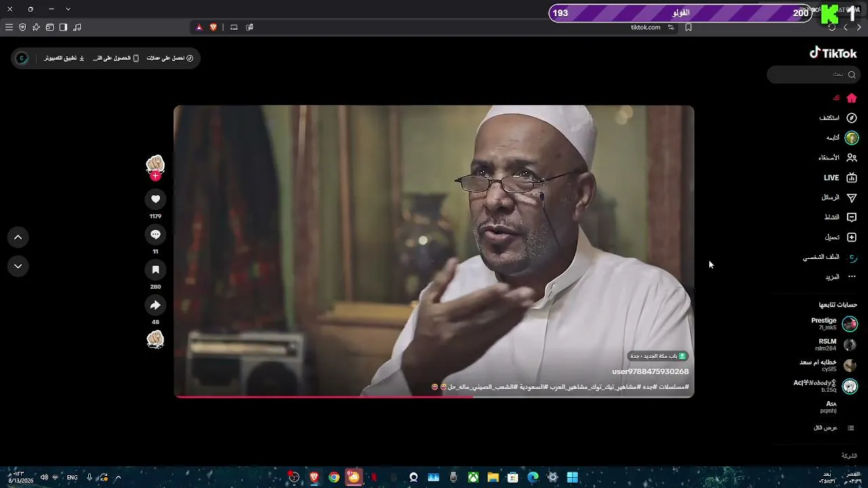
Task: Open the Friends (الأصدقاء) menu item
Action: [x=837, y=158]
